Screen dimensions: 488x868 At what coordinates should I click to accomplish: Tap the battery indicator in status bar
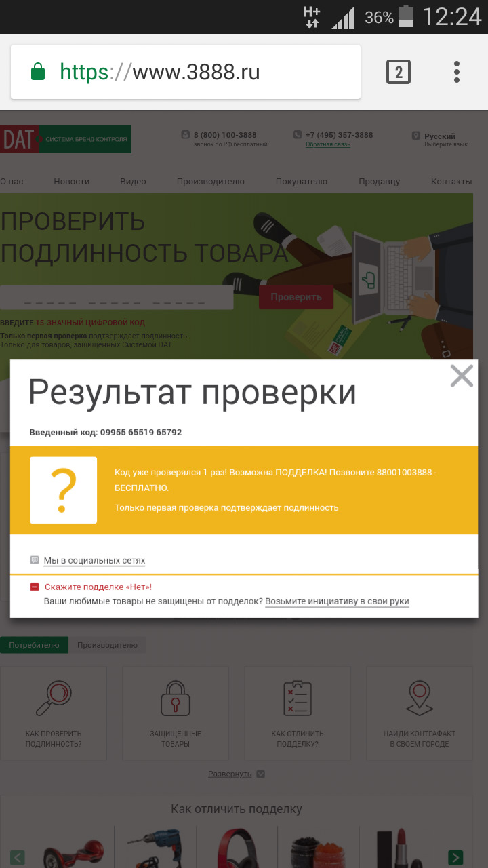pos(406,17)
